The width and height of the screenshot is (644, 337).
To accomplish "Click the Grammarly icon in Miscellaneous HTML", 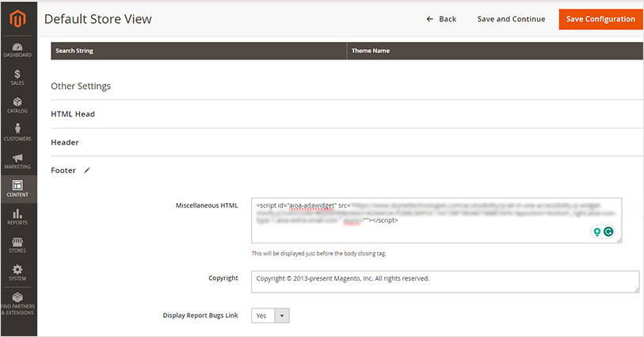I will [x=608, y=232].
